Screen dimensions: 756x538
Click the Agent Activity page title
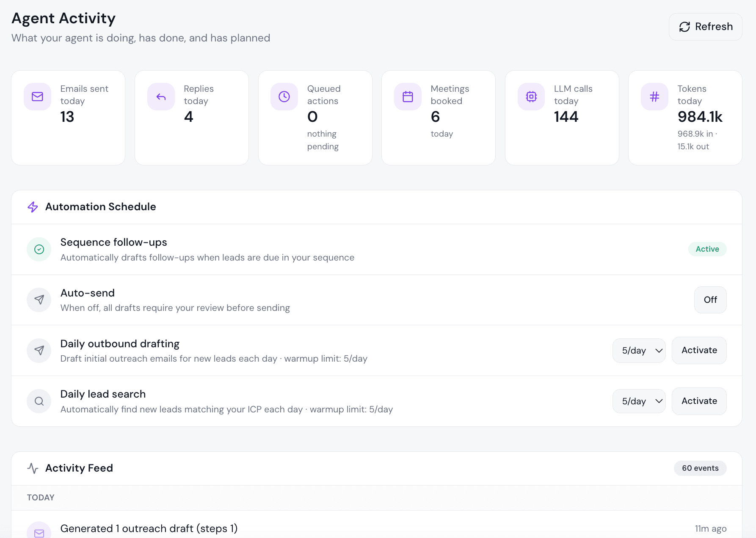63,18
